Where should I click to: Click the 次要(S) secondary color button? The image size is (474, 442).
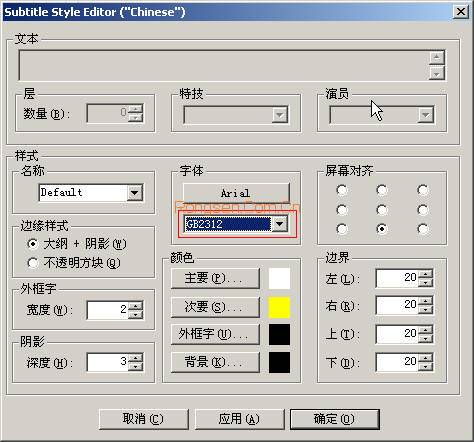[x=215, y=307]
